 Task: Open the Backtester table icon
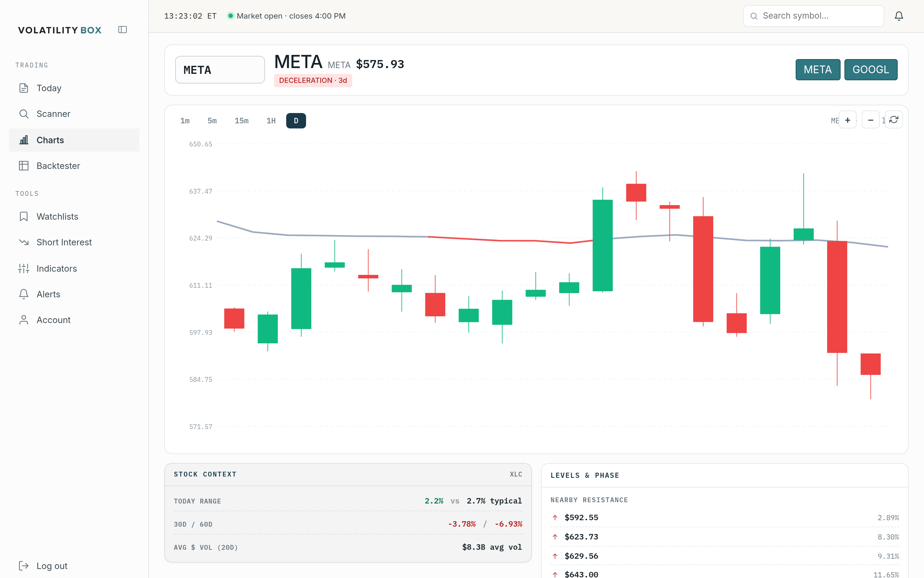click(x=24, y=165)
